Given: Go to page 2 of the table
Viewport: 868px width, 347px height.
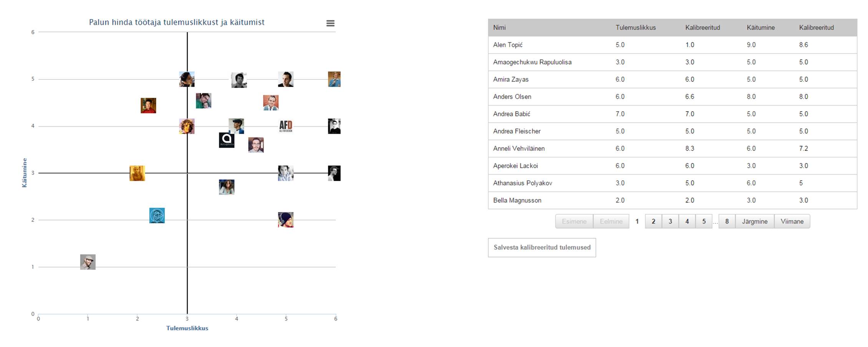Looking at the screenshot, I should coord(653,221).
